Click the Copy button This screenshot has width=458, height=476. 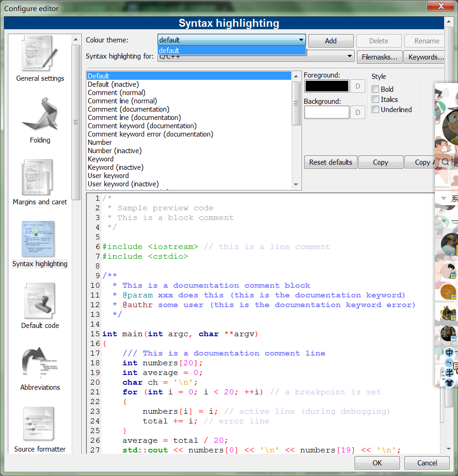tap(381, 162)
